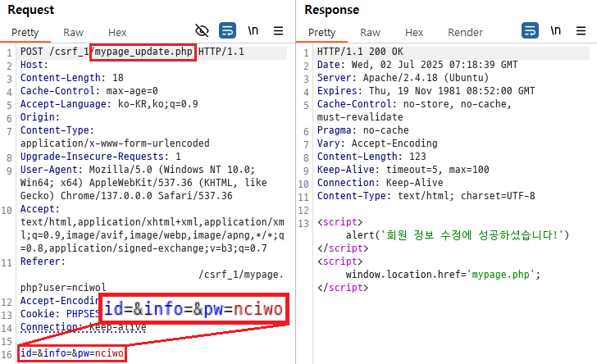Click the Keep-Alive timeout header line
The image size is (597, 364).
403,170
